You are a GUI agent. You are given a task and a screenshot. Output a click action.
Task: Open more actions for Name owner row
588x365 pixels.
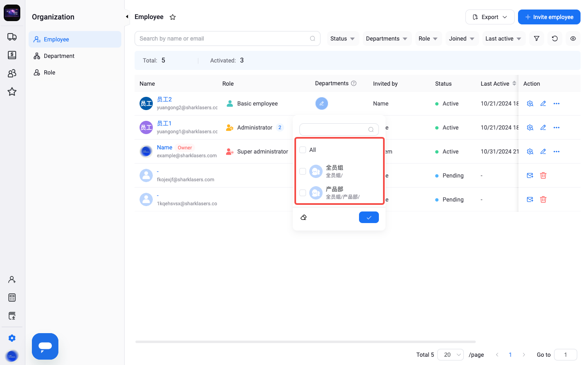557,151
